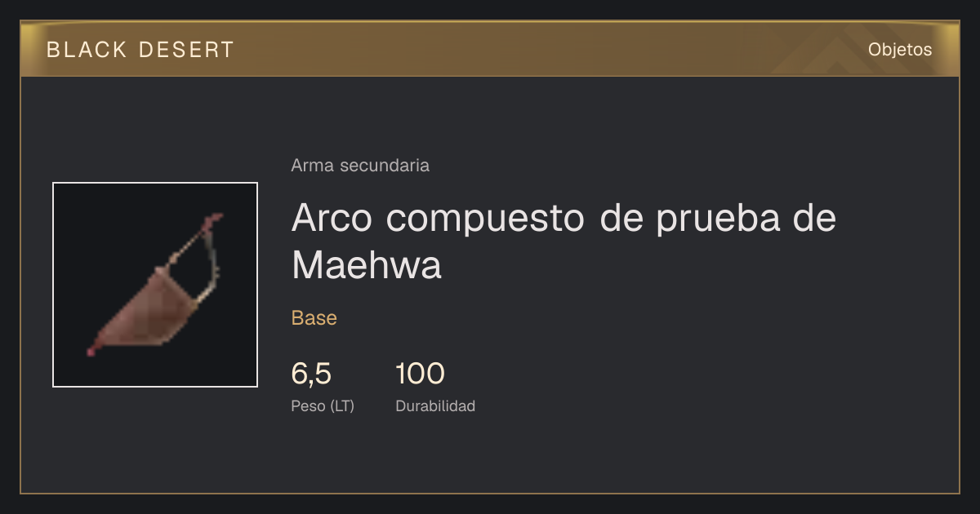The image size is (980, 514).
Task: Click the BLACK DESERT logo text
Action: point(140,50)
